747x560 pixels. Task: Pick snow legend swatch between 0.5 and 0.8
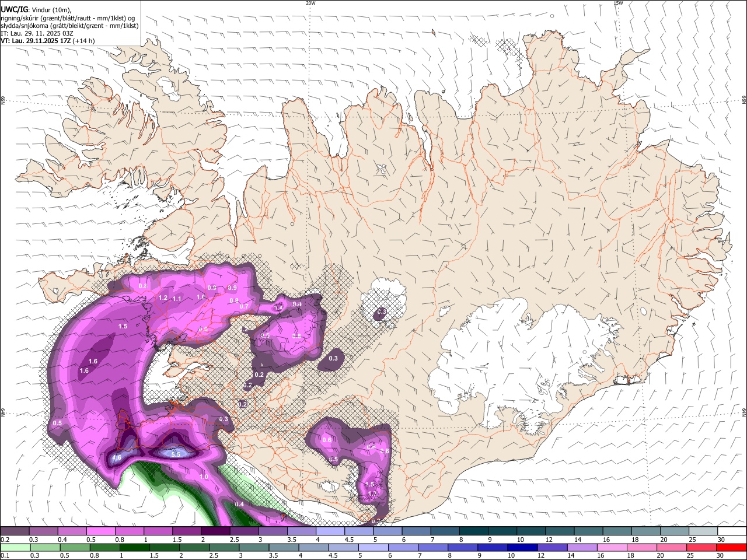pyautogui.click(x=100, y=531)
